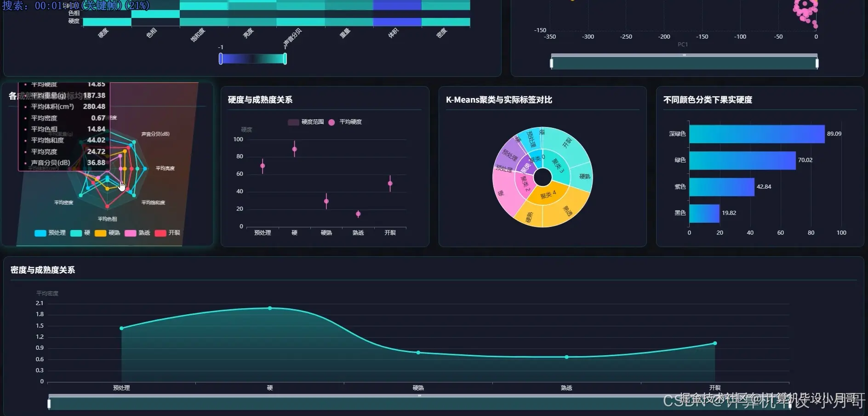The width and height of the screenshot is (868, 416).
Task: Click the yellow 聚类 4 sunburst segment
Action: pyautogui.click(x=548, y=196)
